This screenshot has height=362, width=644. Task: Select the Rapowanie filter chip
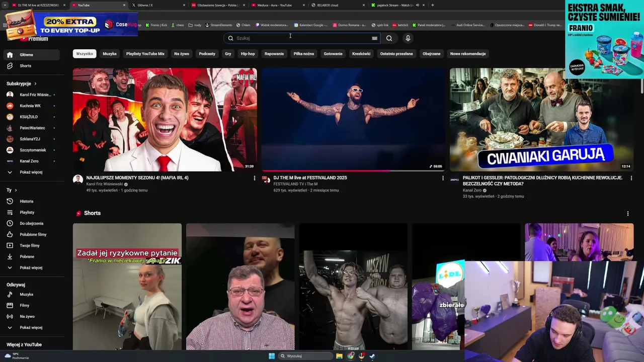click(274, 54)
